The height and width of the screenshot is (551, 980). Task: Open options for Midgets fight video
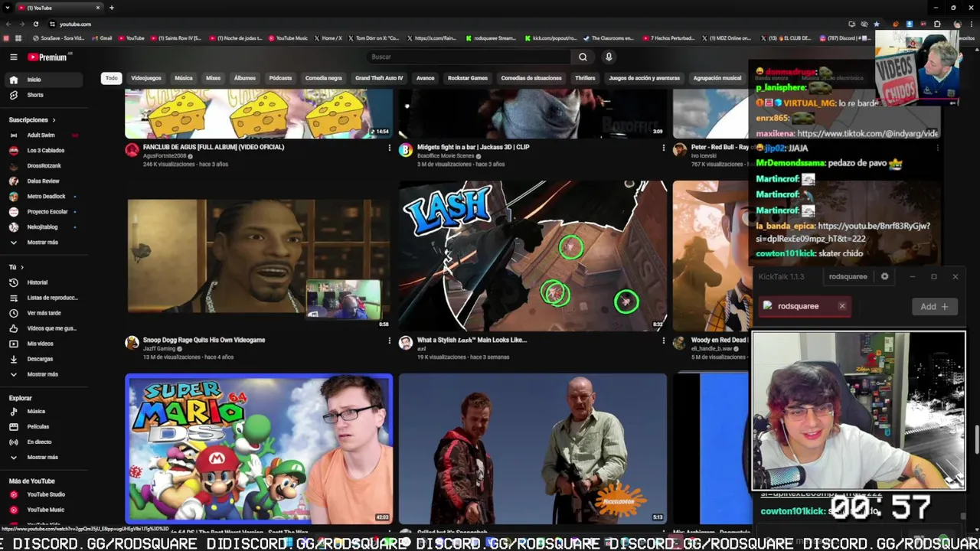[x=663, y=148]
